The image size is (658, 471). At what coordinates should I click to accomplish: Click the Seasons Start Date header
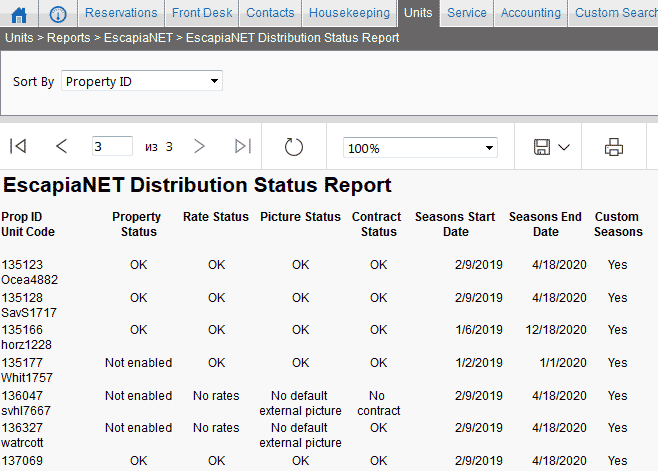[455, 224]
